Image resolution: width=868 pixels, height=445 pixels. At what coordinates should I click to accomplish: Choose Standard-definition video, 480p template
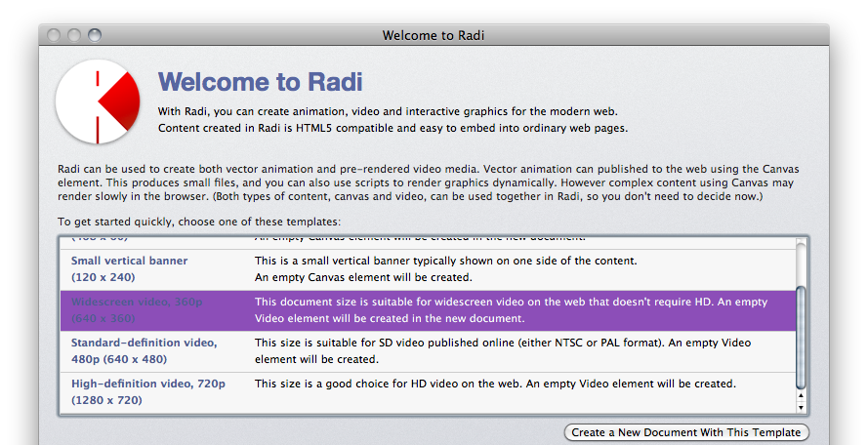coord(428,351)
